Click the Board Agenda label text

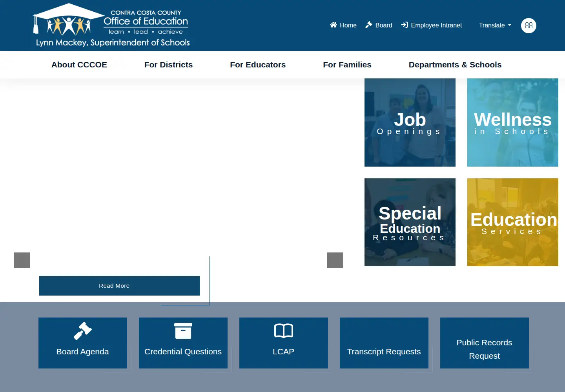point(83,352)
